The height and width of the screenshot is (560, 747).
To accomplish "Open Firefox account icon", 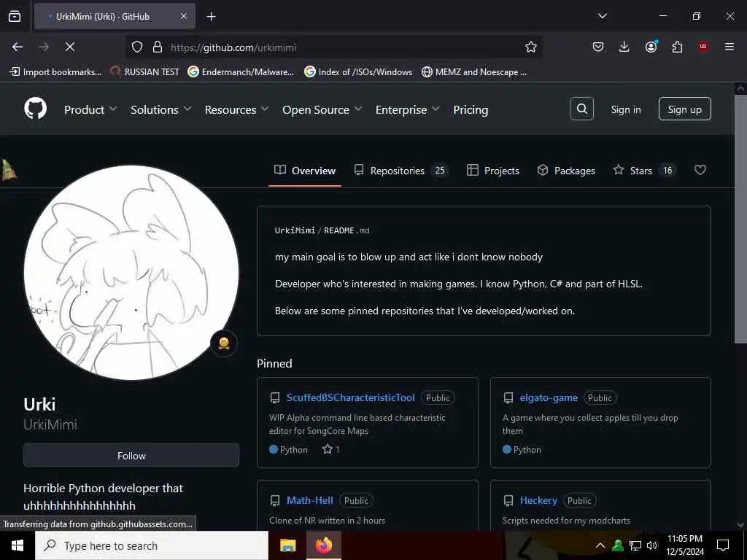I will [651, 47].
